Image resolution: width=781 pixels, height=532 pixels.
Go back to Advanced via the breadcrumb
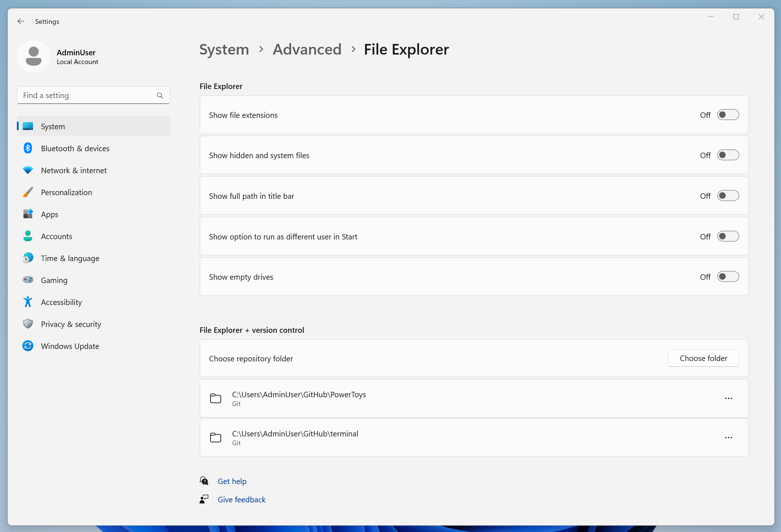(307, 49)
